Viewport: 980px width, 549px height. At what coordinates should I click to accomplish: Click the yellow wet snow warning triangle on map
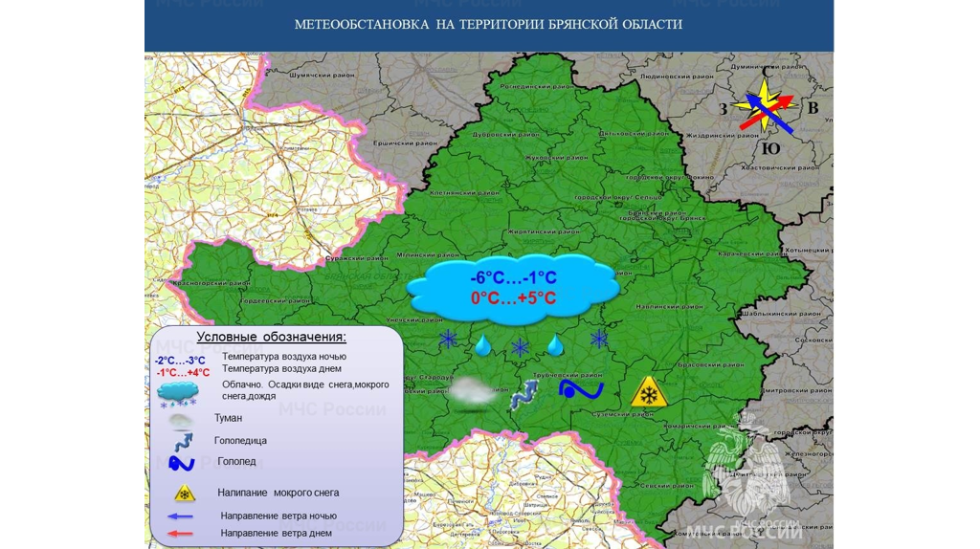(x=650, y=392)
